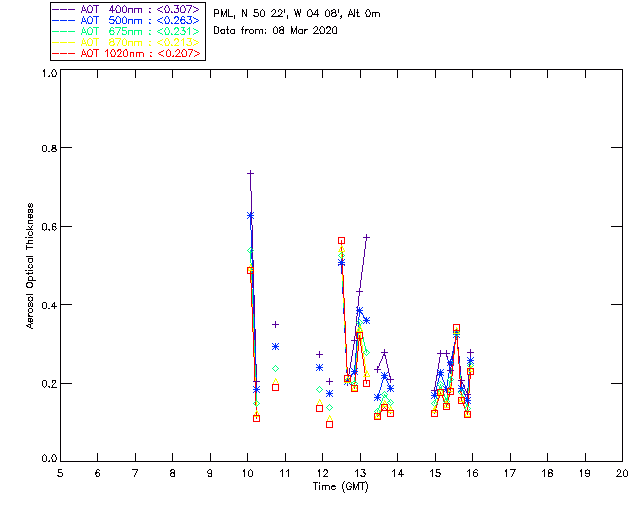Click the 0.4 y-axis tick label
Viewport: 640px width, 512px height.
tap(49, 305)
